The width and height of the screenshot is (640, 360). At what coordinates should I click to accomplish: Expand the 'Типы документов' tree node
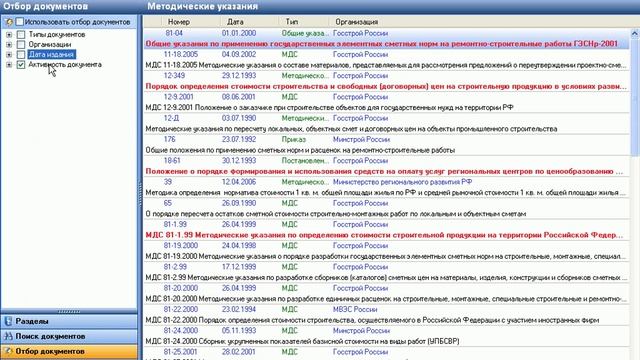click(x=9, y=35)
